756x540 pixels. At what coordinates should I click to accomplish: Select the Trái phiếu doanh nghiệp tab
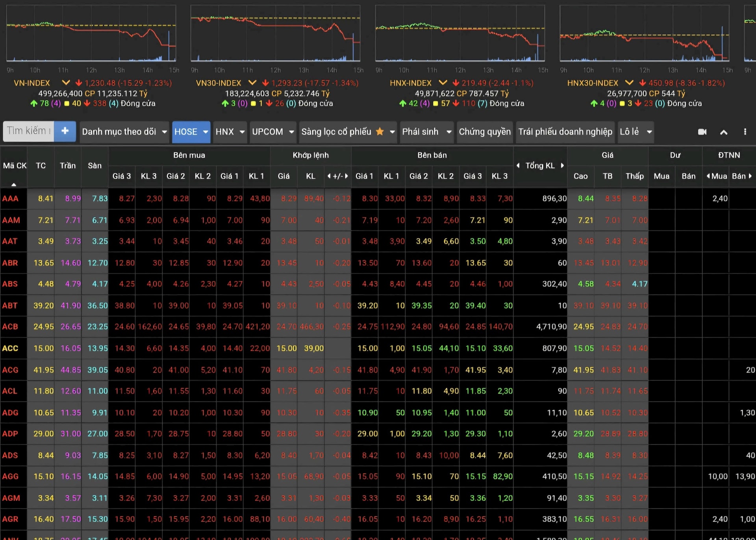[565, 132]
